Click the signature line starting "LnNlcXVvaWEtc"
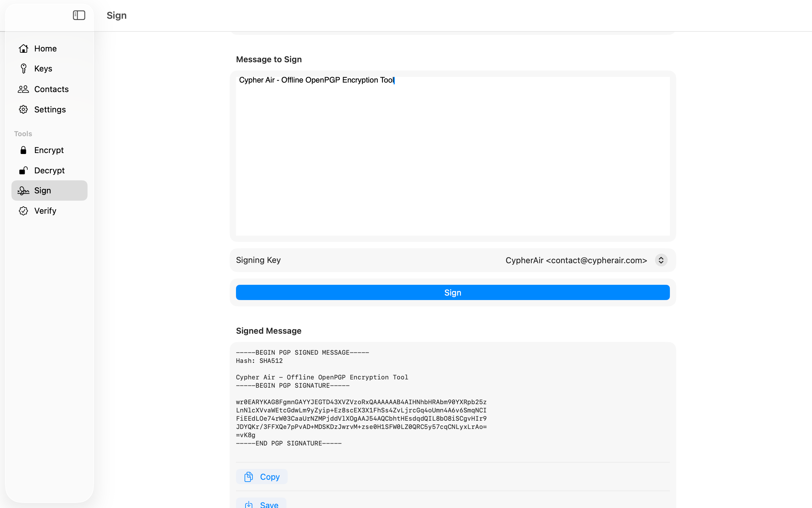 [x=361, y=410]
